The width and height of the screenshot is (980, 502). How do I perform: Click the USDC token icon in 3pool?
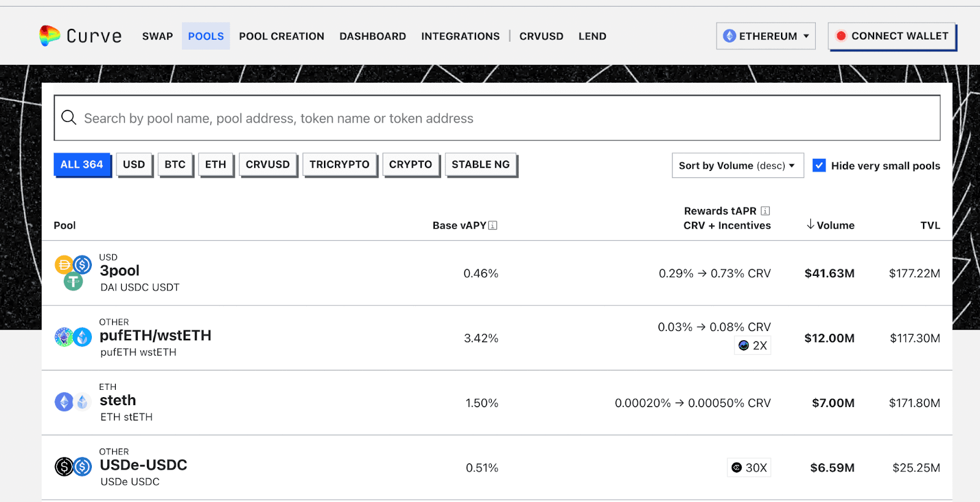click(83, 265)
